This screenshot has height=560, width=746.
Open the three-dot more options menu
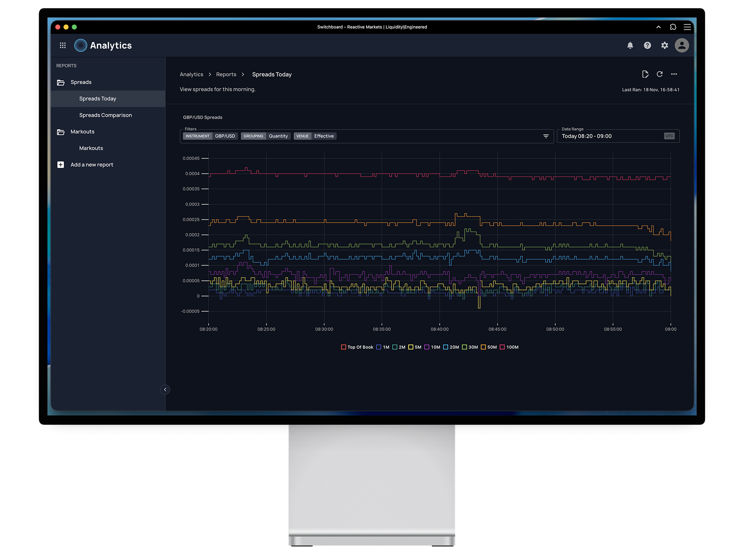[674, 74]
